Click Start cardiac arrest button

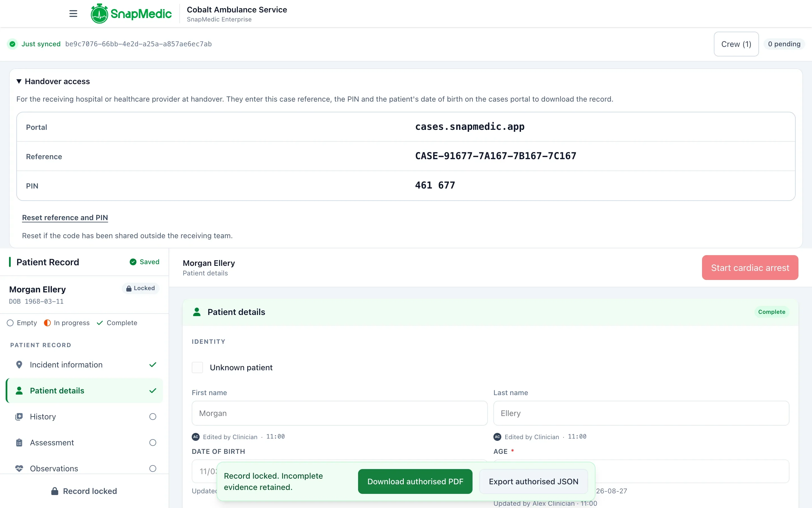[750, 268]
